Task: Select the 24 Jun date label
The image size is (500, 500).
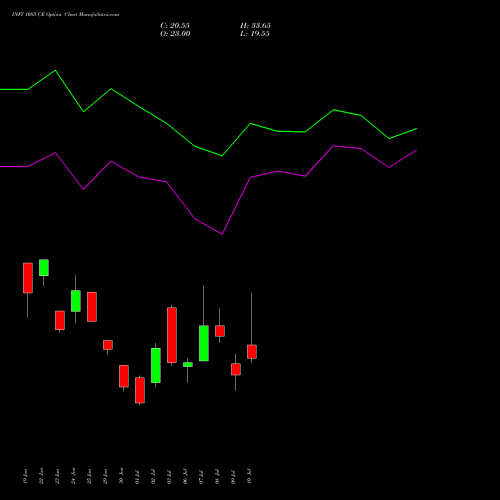Action: (x=74, y=476)
